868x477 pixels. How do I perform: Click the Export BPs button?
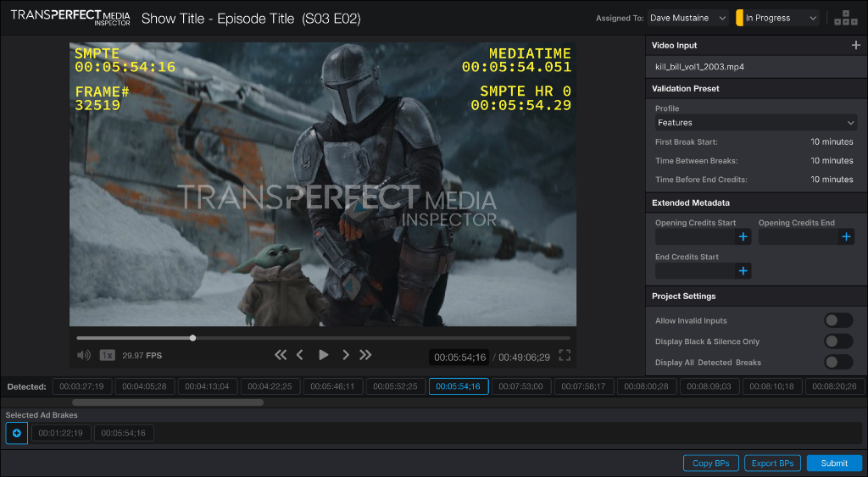[772, 463]
